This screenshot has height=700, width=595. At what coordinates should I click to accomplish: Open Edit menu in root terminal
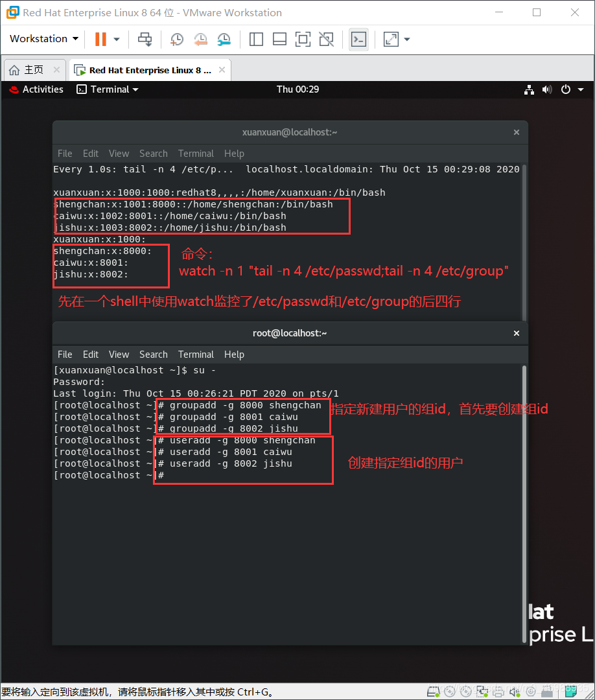91,355
